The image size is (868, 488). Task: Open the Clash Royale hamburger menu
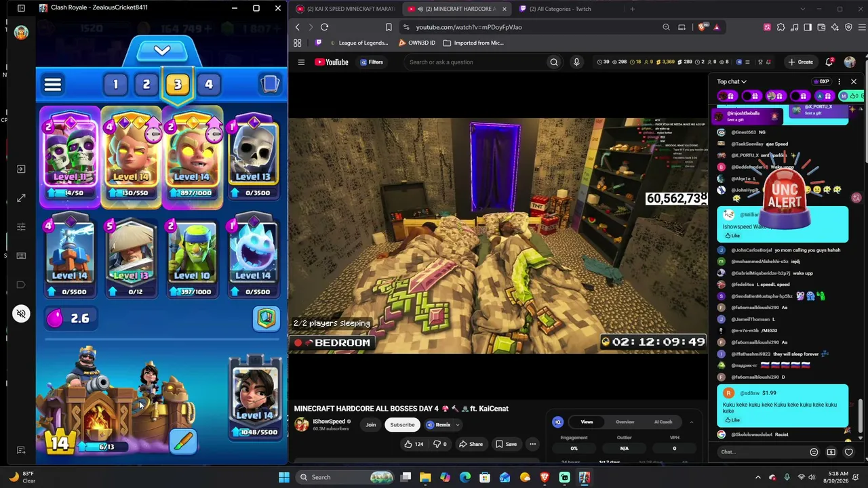coord(53,85)
